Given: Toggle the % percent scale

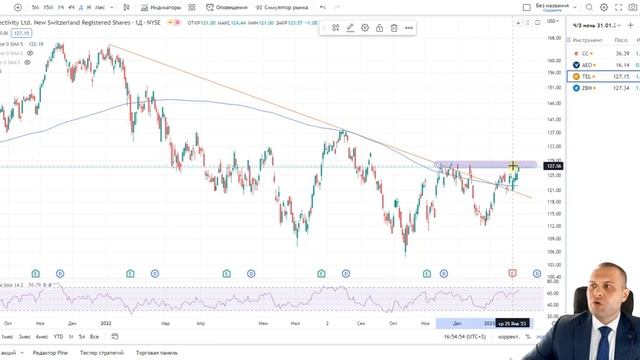Looking at the screenshot, I should pyautogui.click(x=528, y=337).
